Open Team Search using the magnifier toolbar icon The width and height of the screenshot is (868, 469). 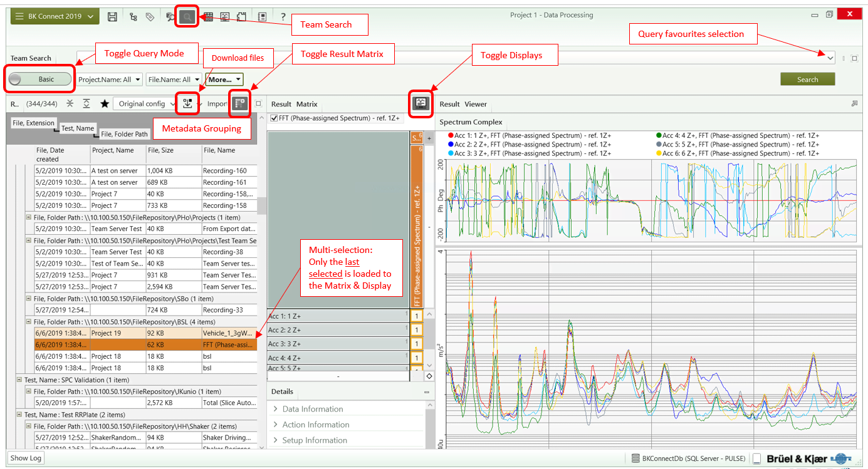(x=186, y=16)
